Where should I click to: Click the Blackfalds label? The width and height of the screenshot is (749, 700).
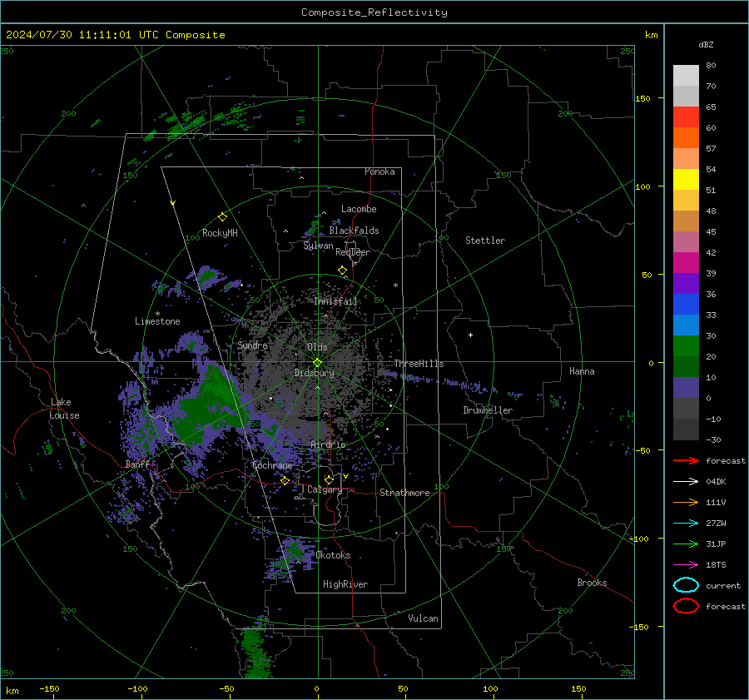pyautogui.click(x=354, y=231)
